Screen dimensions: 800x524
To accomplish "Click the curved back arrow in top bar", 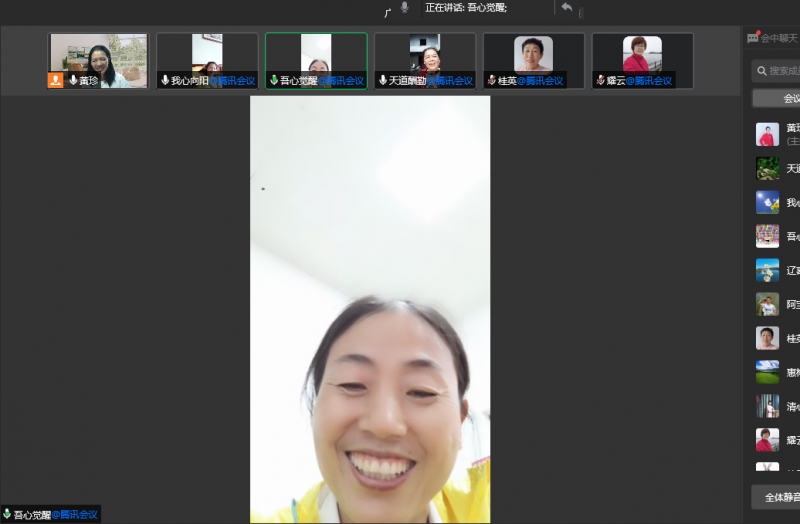I will tap(566, 8).
